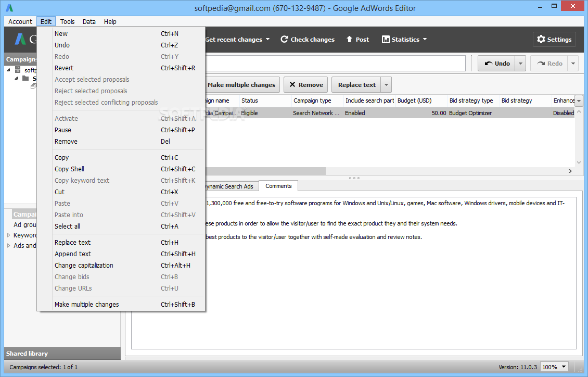Click the campaign folder icon in tree
This screenshot has width=588, height=377.
tap(25, 78)
